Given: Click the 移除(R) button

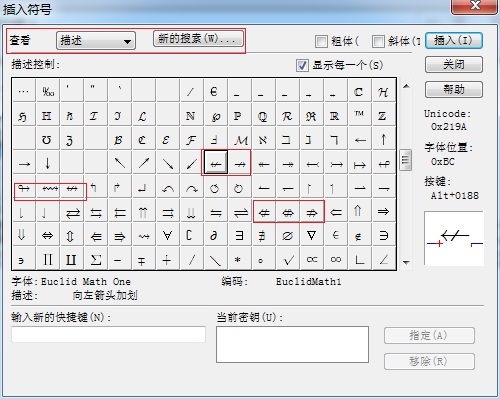Looking at the screenshot, I should [x=429, y=361].
